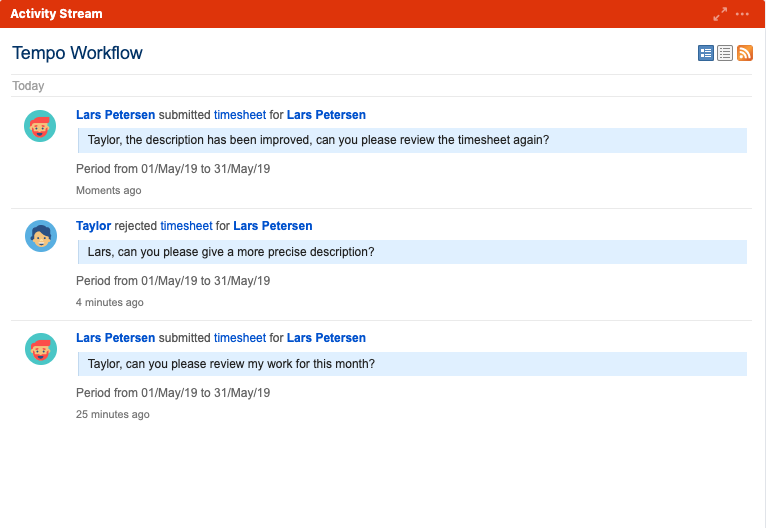This screenshot has height=528, width=766.
Task: Click Taylor's avatar in rejected entry
Action: click(40, 237)
